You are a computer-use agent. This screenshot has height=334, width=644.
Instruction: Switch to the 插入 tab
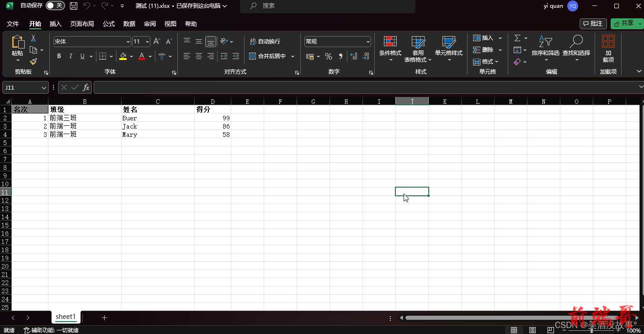tap(56, 24)
